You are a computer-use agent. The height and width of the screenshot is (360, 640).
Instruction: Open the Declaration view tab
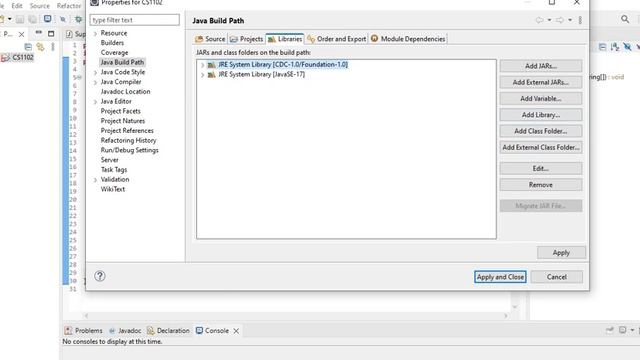[168, 330]
